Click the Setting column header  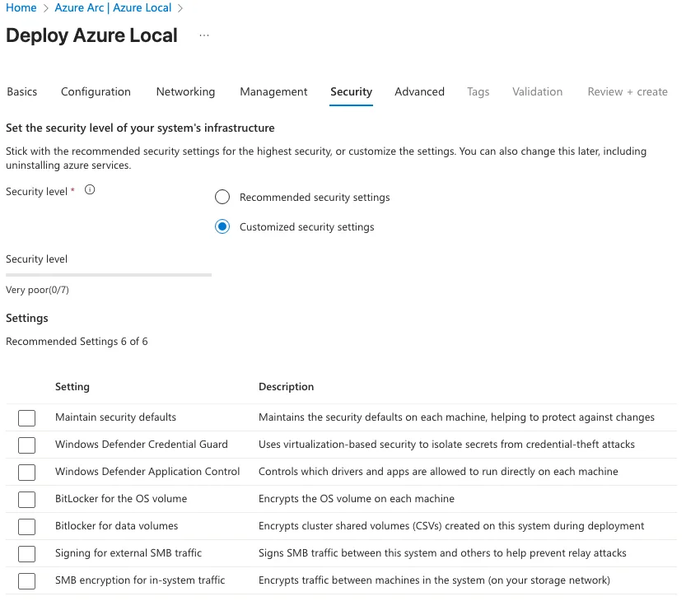click(72, 387)
